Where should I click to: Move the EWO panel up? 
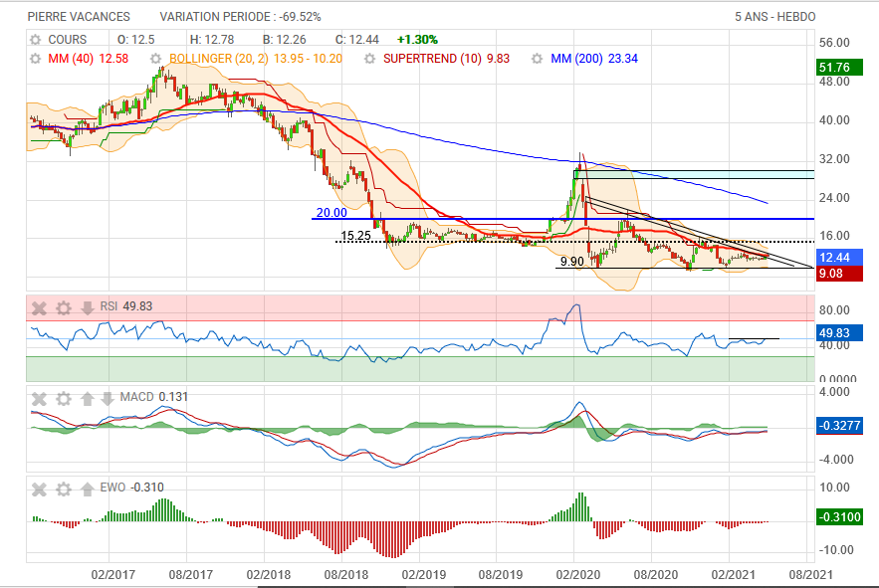[87, 490]
